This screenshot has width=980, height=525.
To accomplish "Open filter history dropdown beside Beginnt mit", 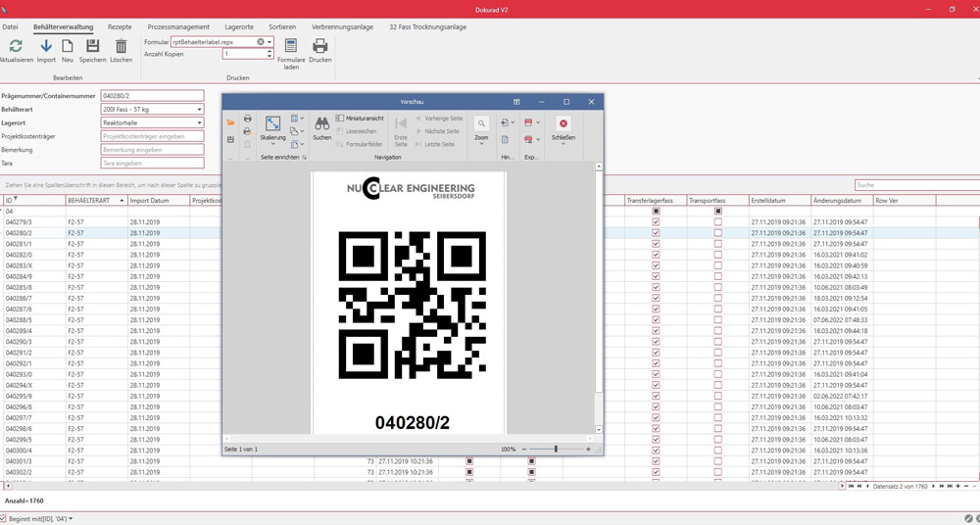I will [71, 519].
